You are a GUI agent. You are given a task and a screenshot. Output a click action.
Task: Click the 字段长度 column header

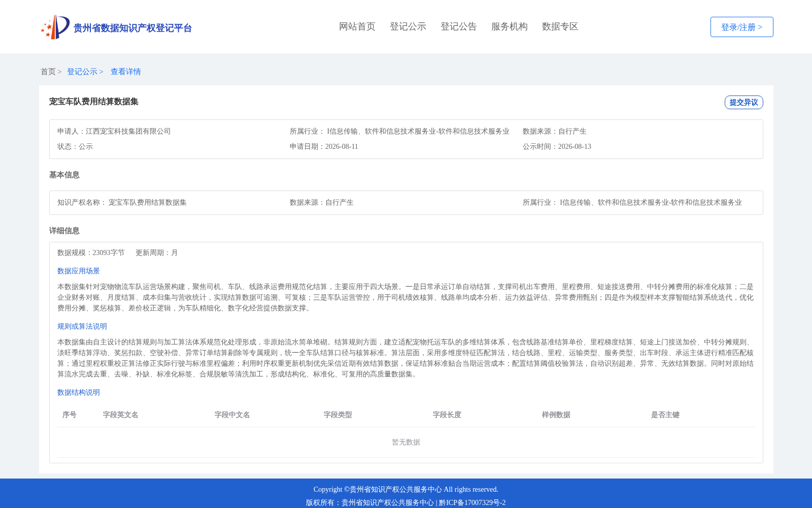point(447,415)
